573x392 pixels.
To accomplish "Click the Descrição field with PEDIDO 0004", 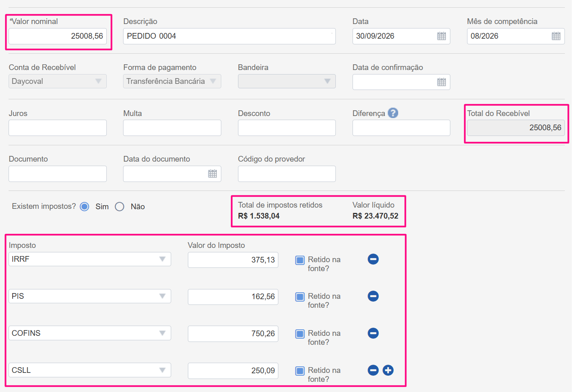I will click(x=229, y=36).
